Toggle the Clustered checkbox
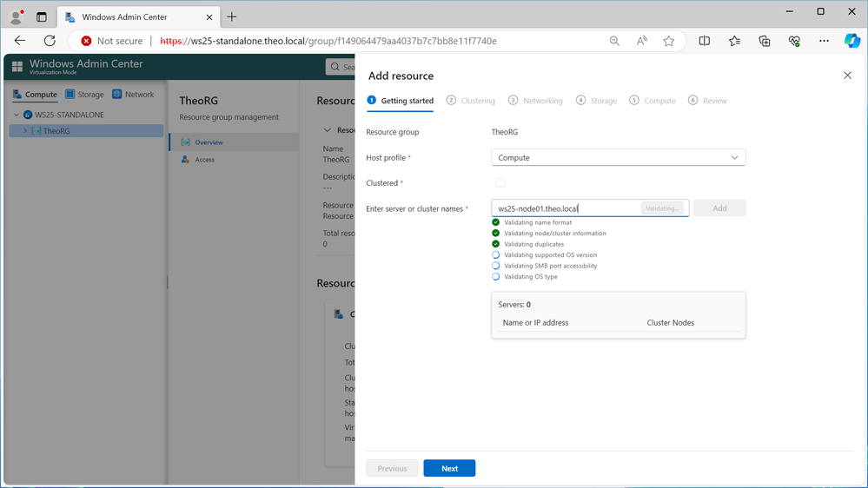 click(x=500, y=183)
